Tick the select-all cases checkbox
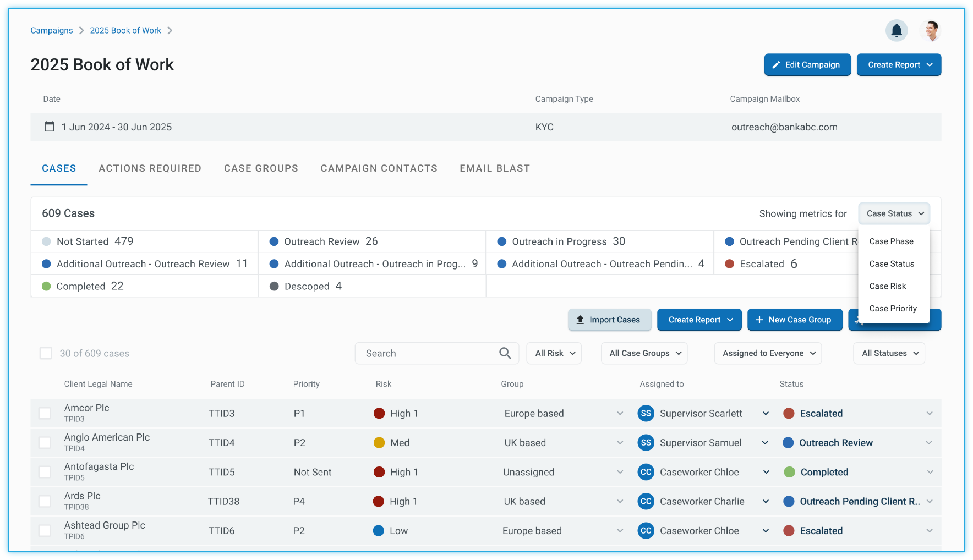The width and height of the screenshot is (973, 560). (x=46, y=353)
